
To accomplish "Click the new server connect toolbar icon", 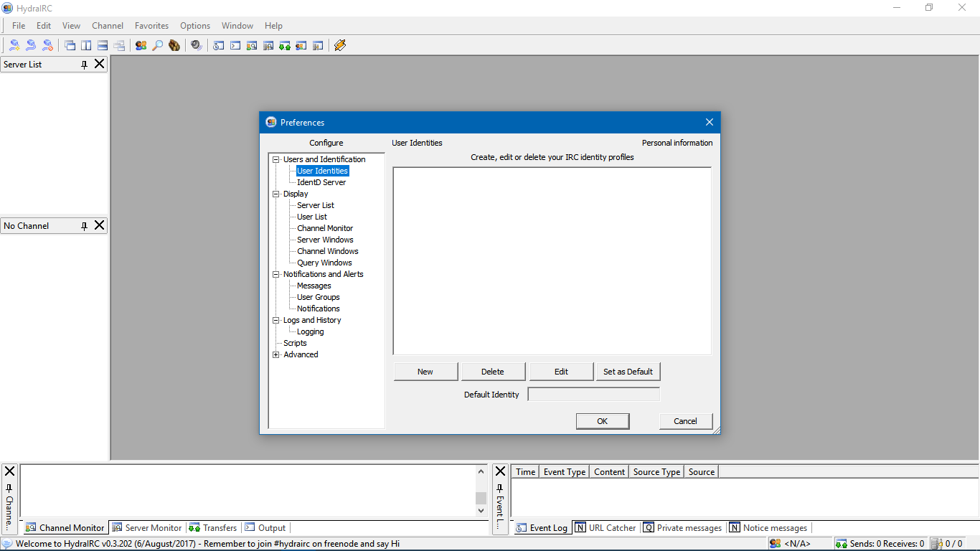I will click(x=14, y=45).
